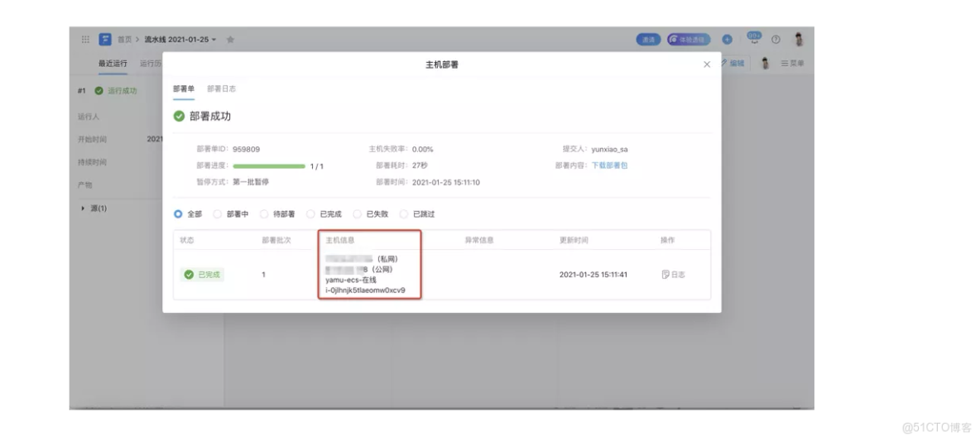Screen dimensions: 980x441
Task: Click the 运行成功 status icon
Action: pos(98,90)
